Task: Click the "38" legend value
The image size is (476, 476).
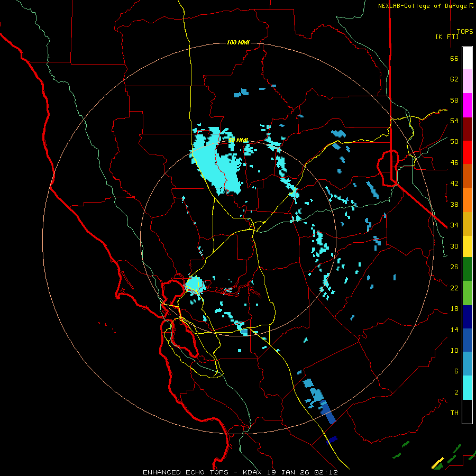Action: tap(454, 204)
